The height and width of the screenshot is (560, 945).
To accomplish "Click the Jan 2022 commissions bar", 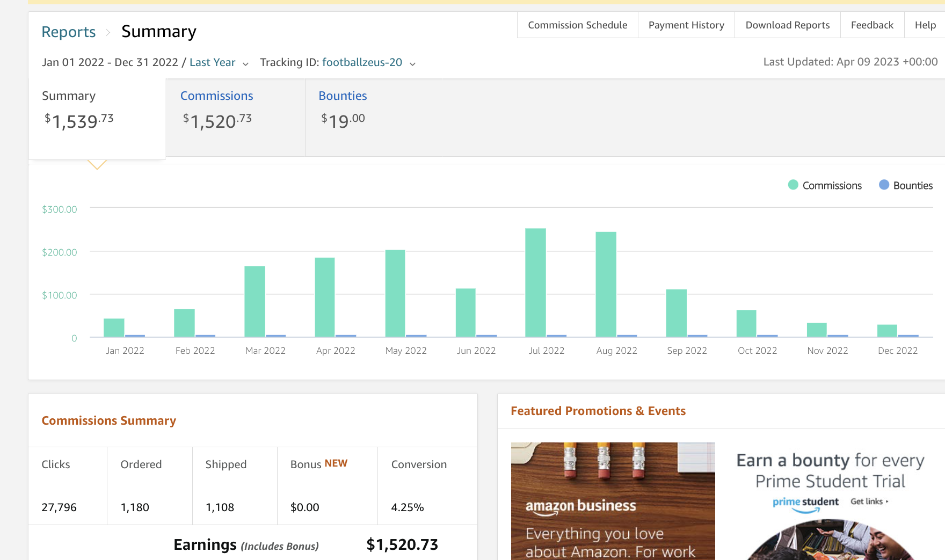I will click(x=114, y=328).
